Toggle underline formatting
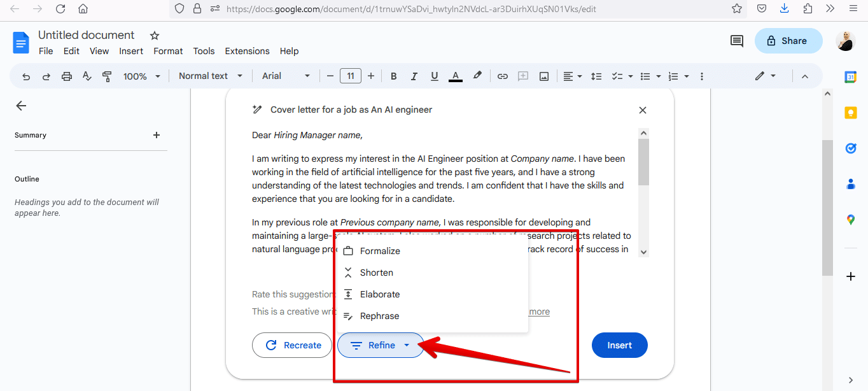868x391 pixels. tap(435, 76)
